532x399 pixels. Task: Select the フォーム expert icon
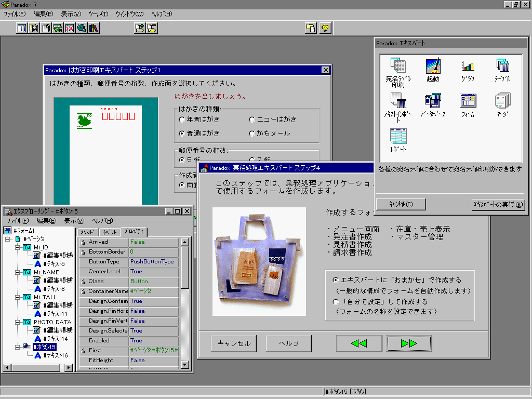pos(468,105)
